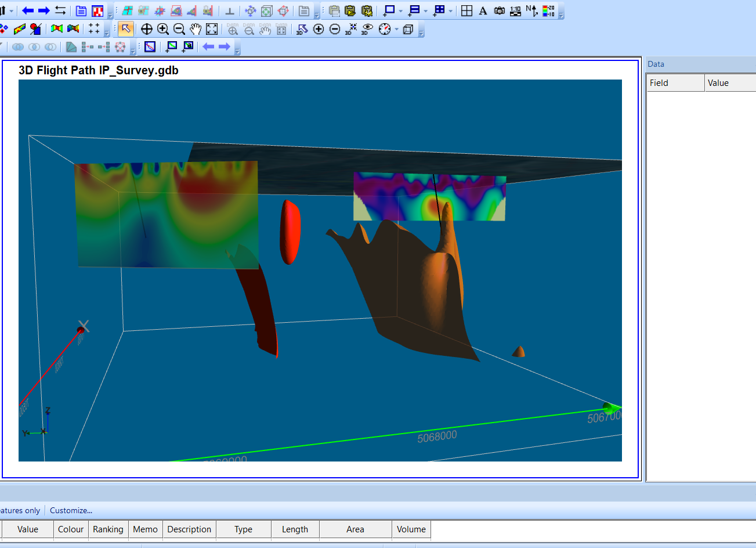Click the zoom out magnifier tool
The width and height of the screenshot is (756, 548).
pyautogui.click(x=179, y=29)
